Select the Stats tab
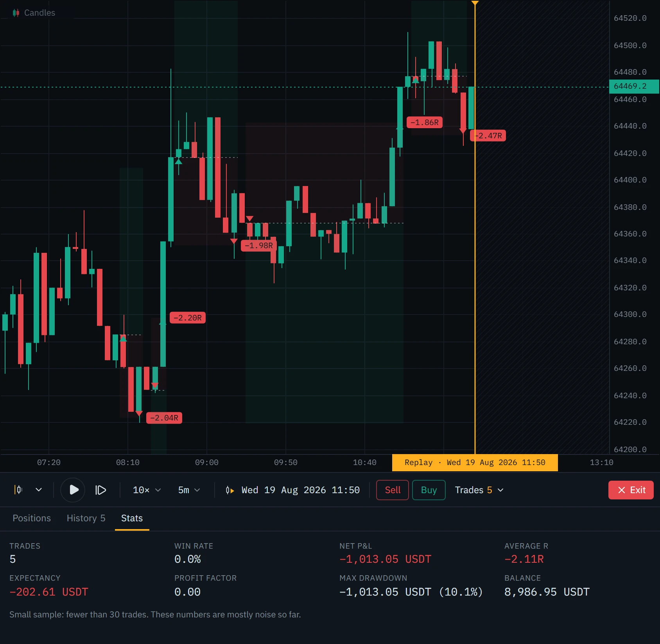Image resolution: width=660 pixels, height=644 pixels. (x=132, y=518)
